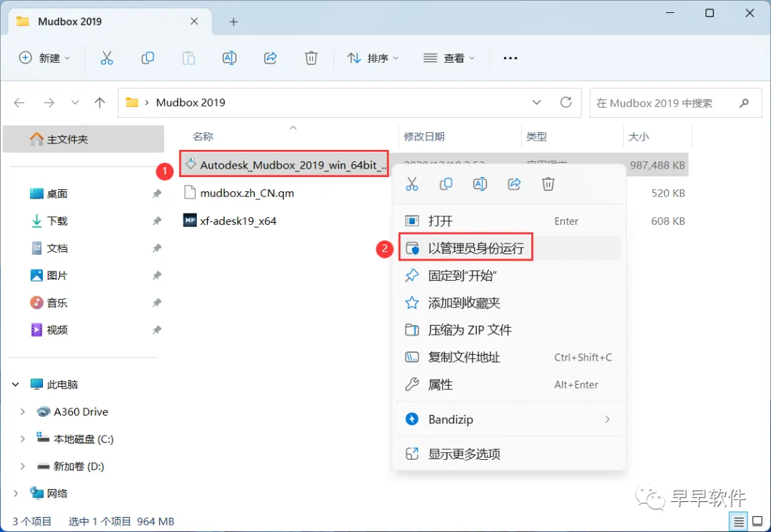The width and height of the screenshot is (771, 532).
Task: Sort by the 类型 column header
Action: (x=536, y=136)
